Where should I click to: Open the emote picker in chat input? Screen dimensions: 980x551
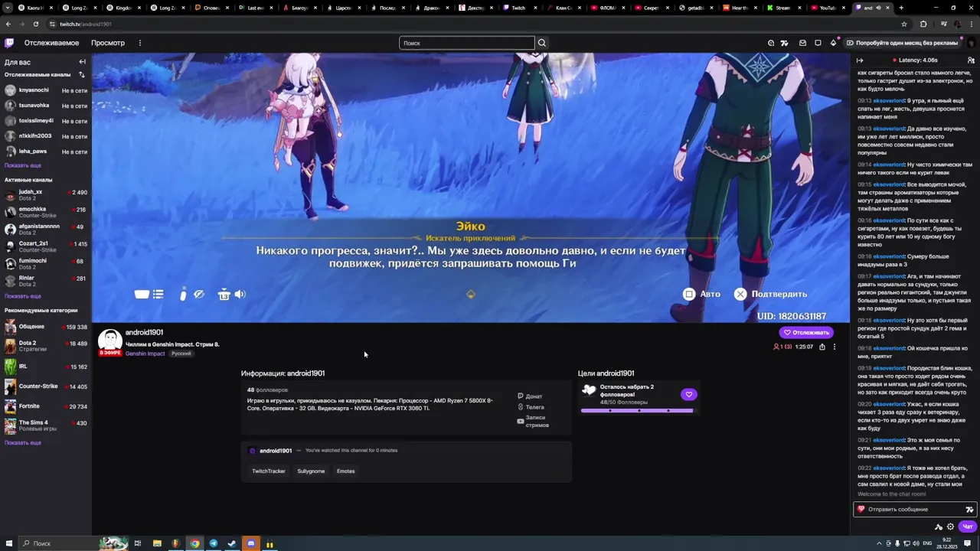click(x=969, y=510)
